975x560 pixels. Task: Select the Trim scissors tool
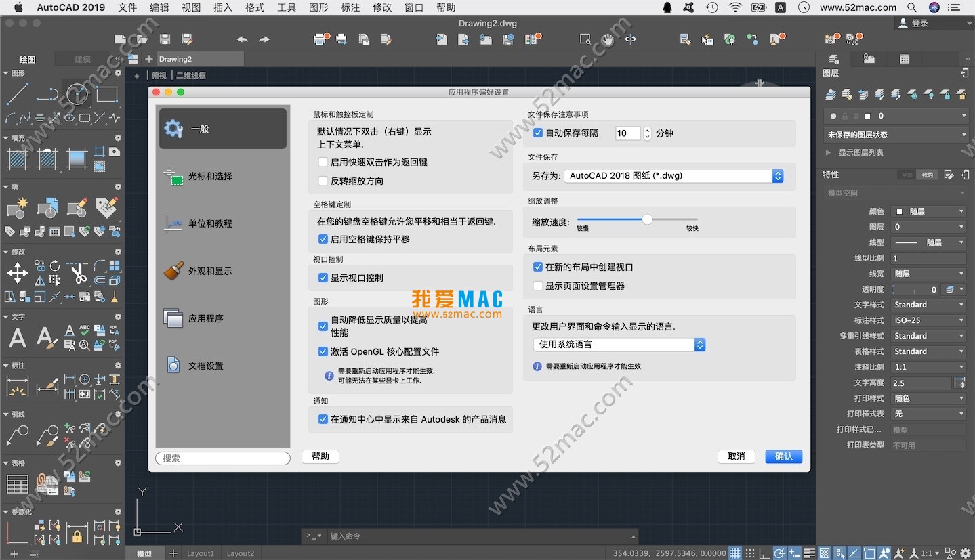(x=78, y=274)
